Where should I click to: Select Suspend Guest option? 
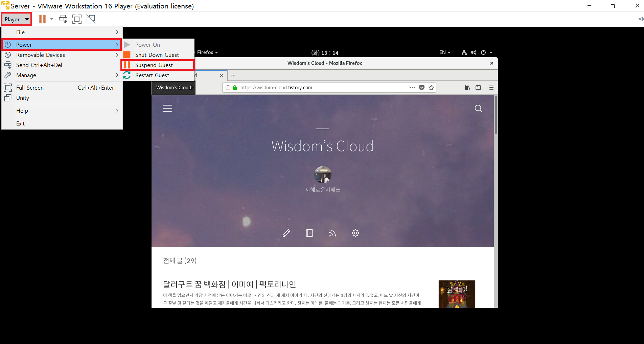158,65
